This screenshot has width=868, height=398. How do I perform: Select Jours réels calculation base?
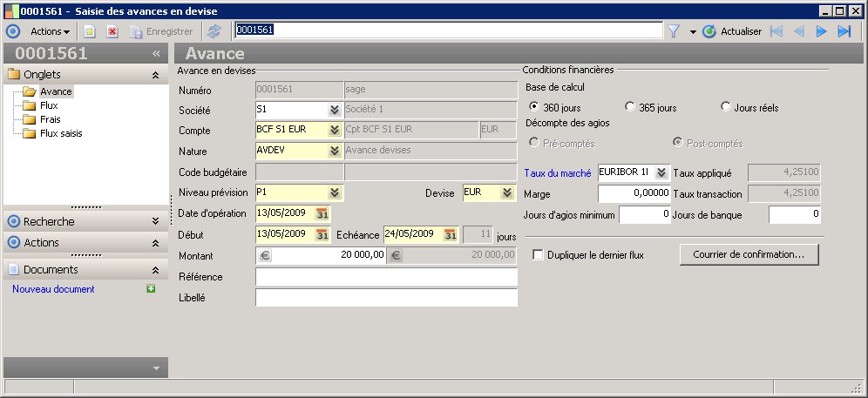pyautogui.click(x=726, y=107)
